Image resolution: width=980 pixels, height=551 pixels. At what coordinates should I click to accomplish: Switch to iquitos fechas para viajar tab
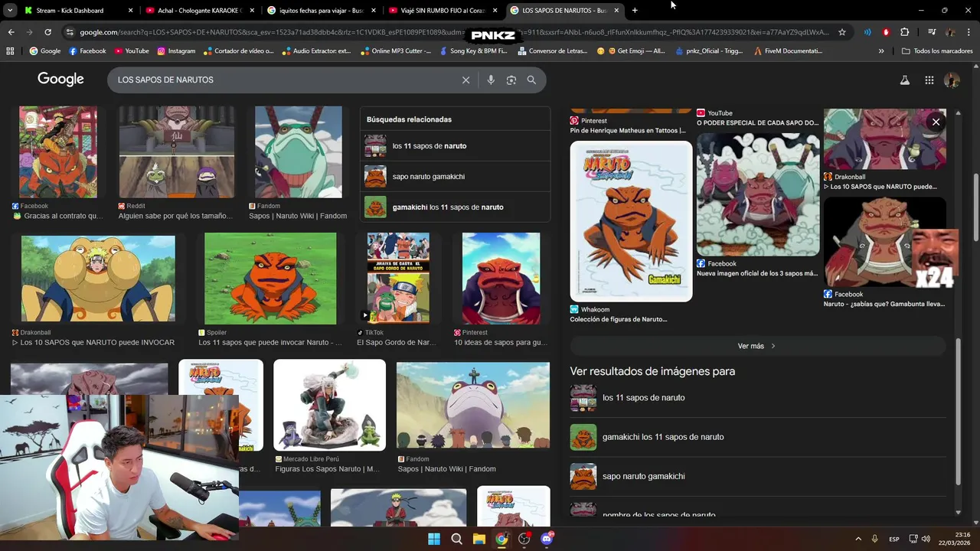point(322,10)
